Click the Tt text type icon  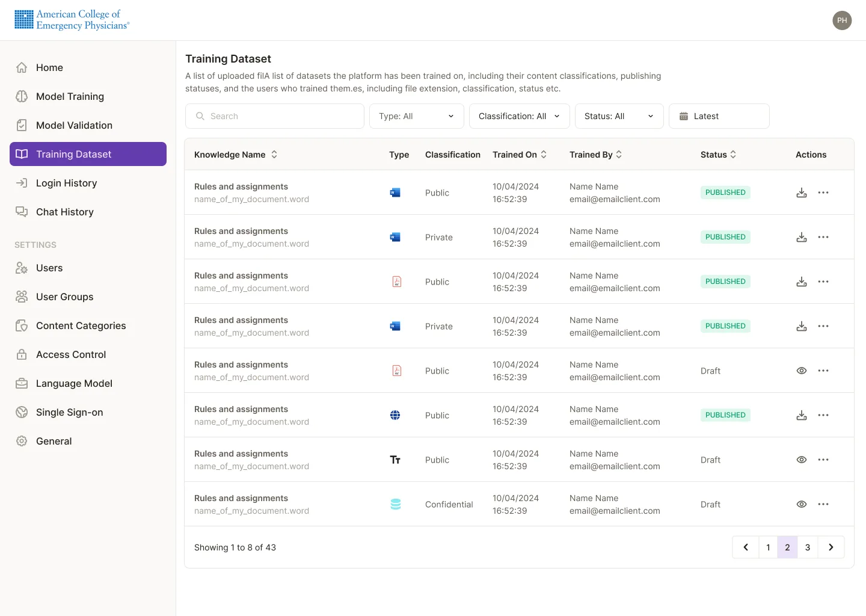[395, 460]
